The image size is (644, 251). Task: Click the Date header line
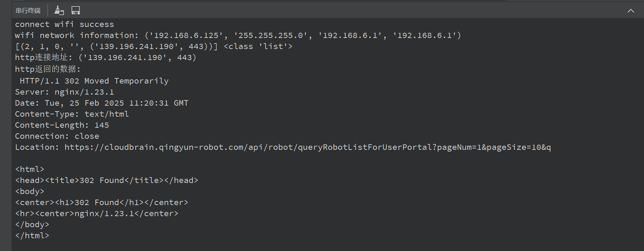(102, 103)
